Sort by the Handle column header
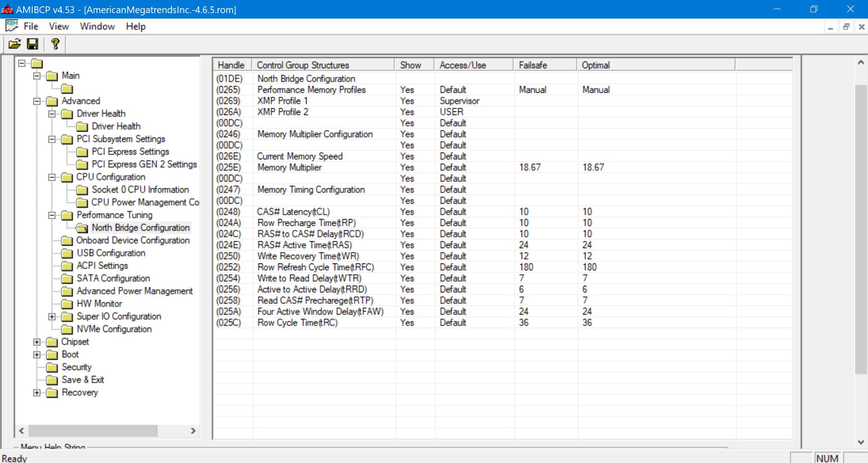 233,65
